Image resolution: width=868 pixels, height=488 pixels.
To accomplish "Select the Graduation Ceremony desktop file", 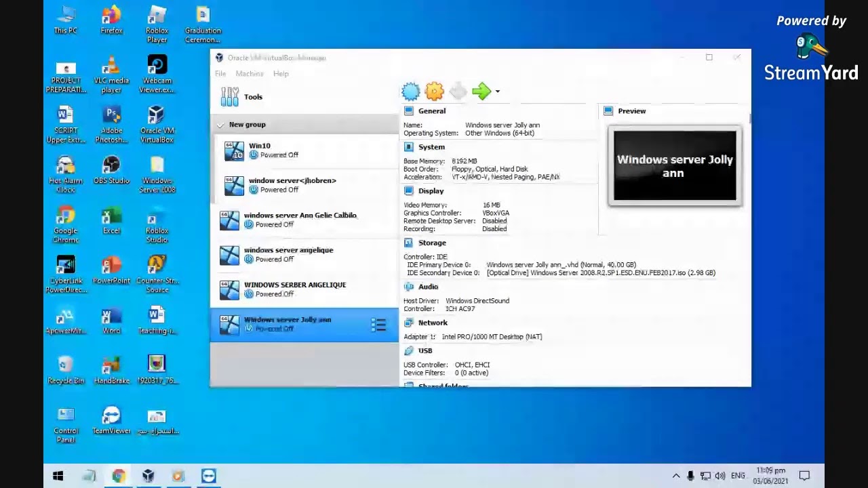I will tap(203, 25).
